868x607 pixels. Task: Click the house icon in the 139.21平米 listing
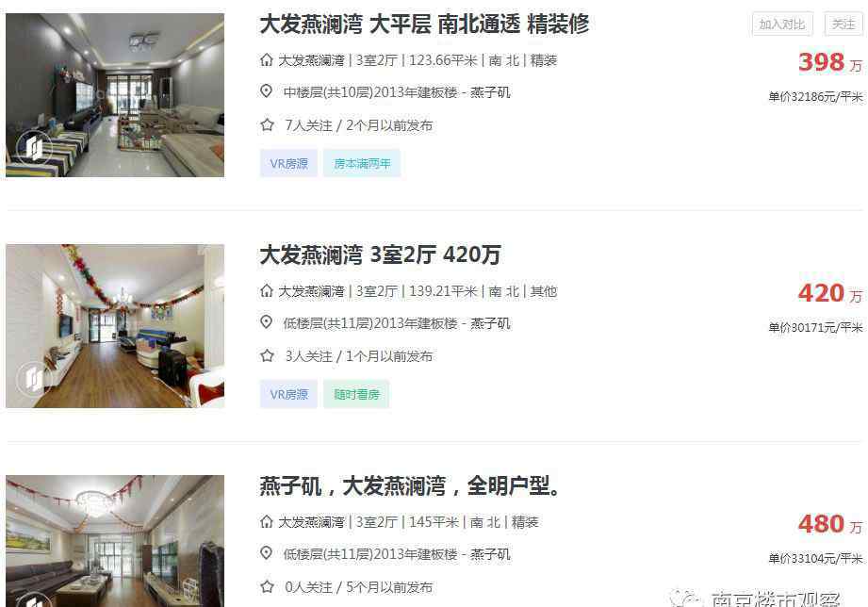click(267, 290)
